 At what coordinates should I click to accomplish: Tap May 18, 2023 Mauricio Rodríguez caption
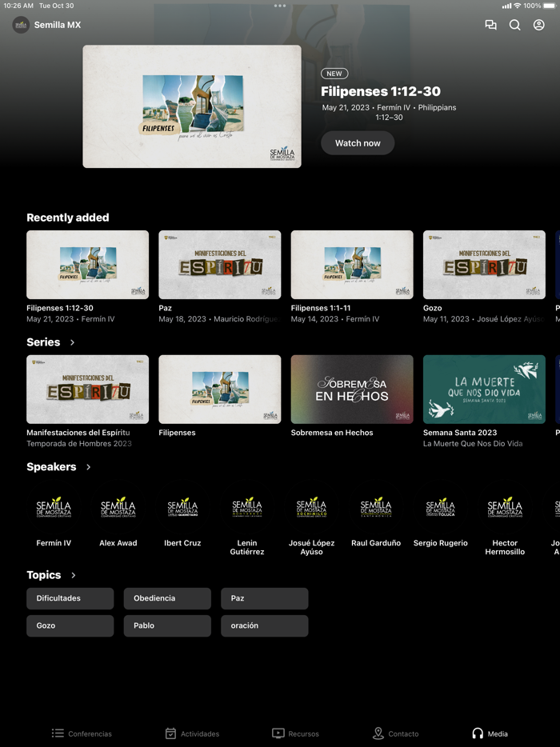(219, 319)
